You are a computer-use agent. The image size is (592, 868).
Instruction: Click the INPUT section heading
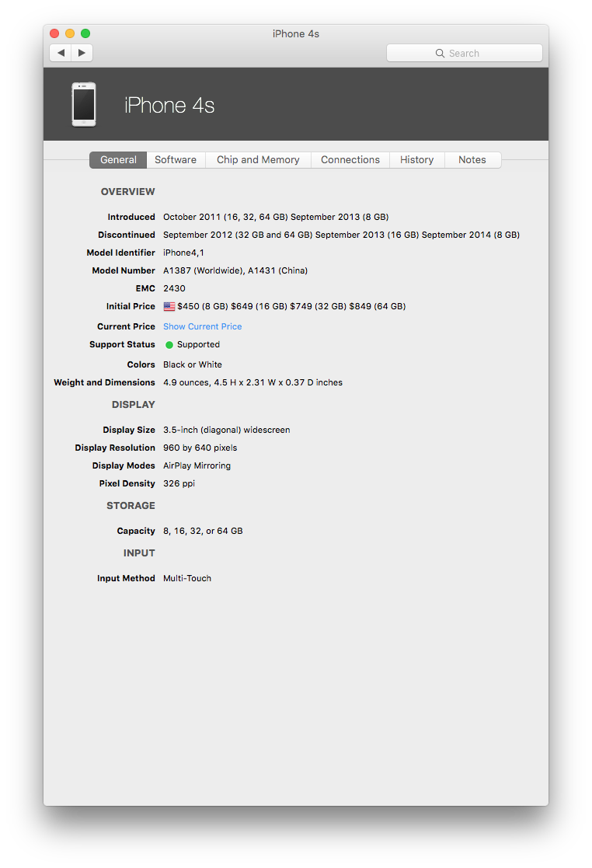[139, 553]
